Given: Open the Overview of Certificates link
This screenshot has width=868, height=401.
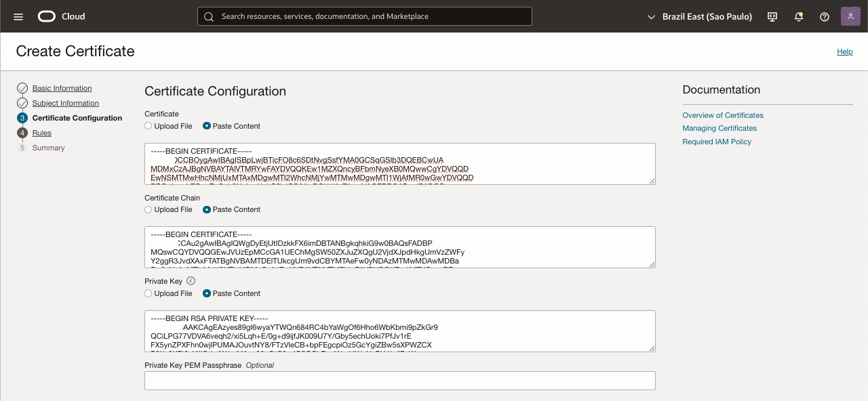Looking at the screenshot, I should point(723,115).
